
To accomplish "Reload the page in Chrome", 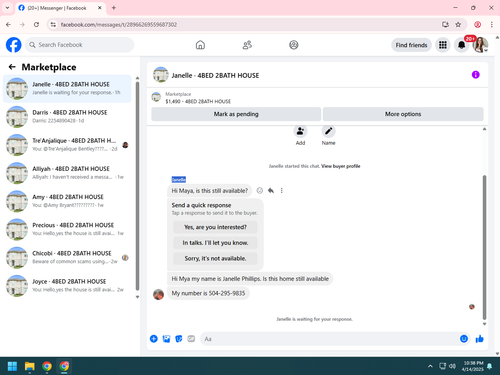I will [36, 24].
